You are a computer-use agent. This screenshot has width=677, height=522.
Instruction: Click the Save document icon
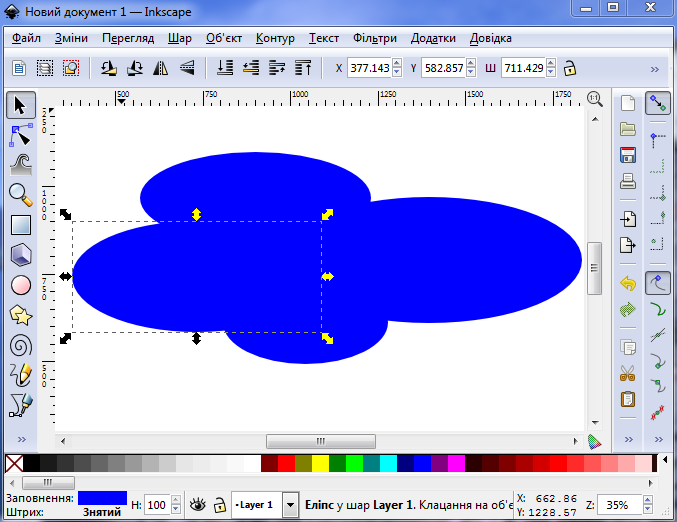(x=628, y=155)
